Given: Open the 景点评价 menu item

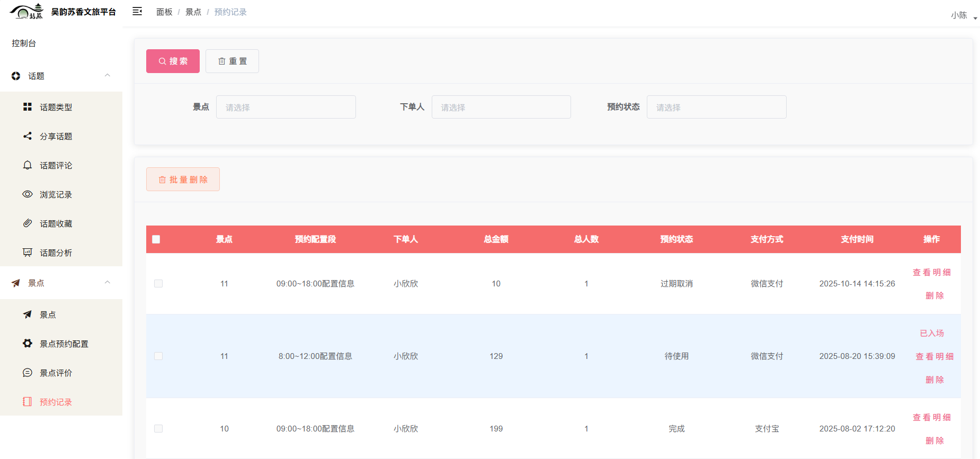Looking at the screenshot, I should 61,373.
